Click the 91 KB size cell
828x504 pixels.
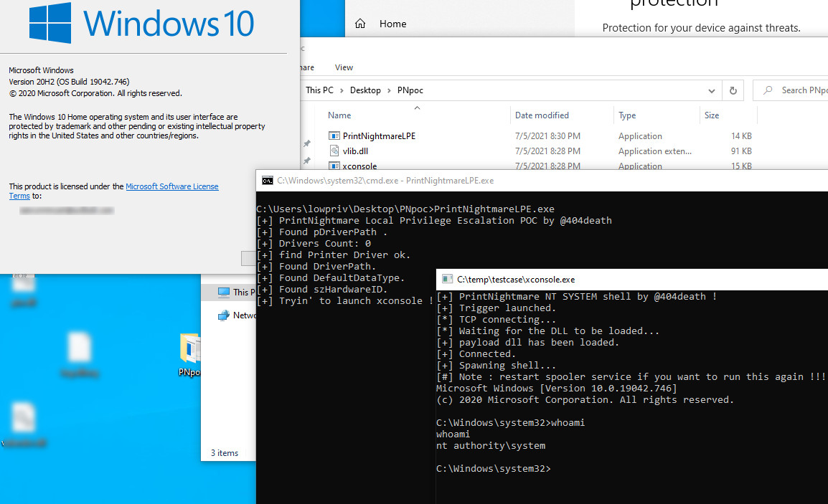click(741, 151)
